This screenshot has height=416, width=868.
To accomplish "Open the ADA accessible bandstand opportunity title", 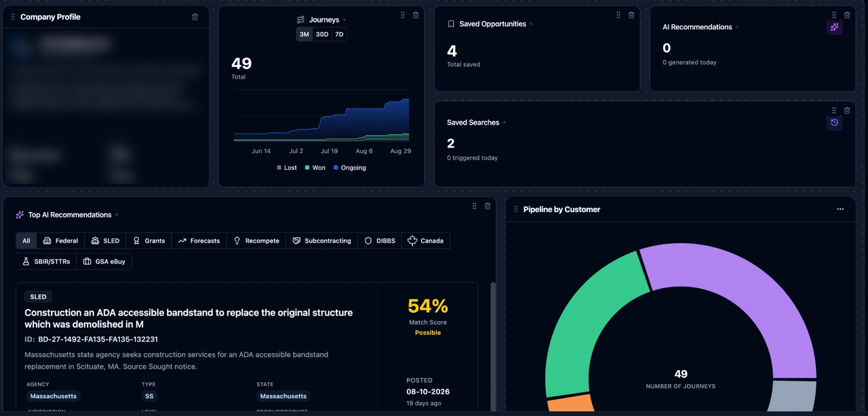I will tap(189, 318).
